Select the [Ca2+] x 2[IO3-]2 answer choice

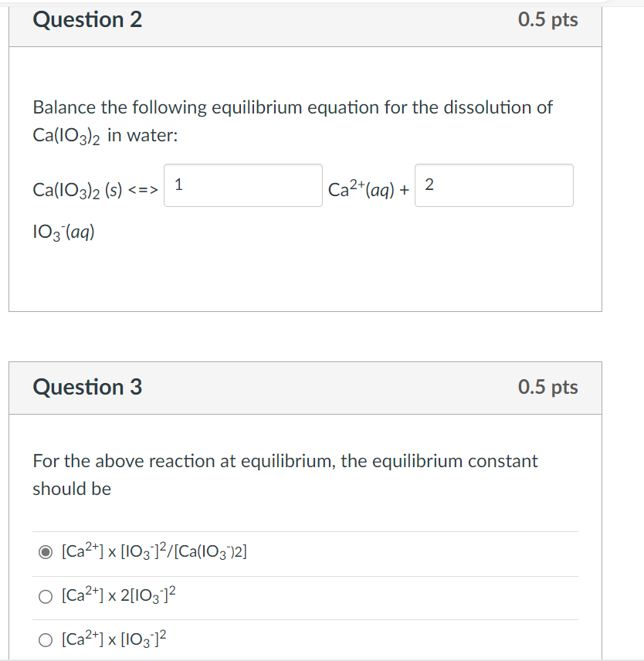(44, 596)
